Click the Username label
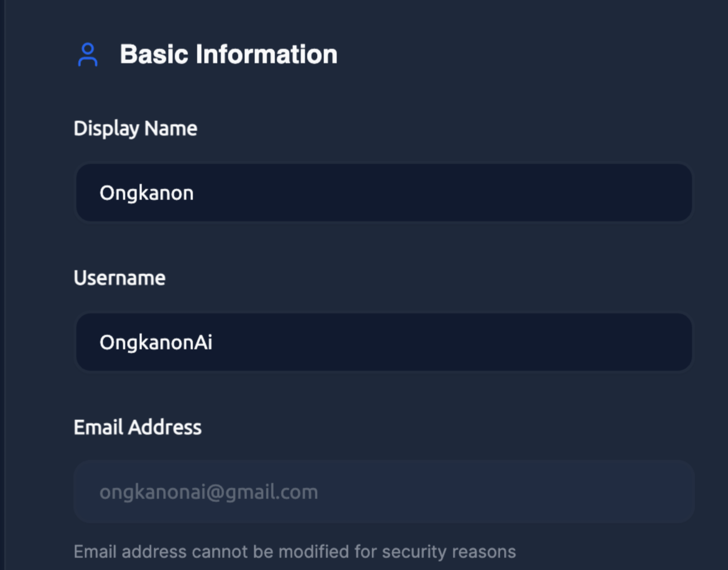The height and width of the screenshot is (570, 728). click(120, 277)
